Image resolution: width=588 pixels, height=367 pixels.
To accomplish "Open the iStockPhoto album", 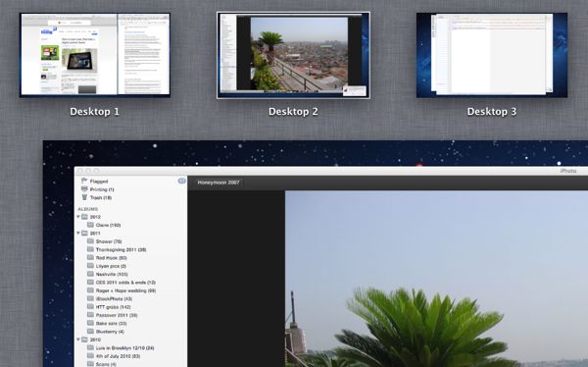I will pos(114,299).
